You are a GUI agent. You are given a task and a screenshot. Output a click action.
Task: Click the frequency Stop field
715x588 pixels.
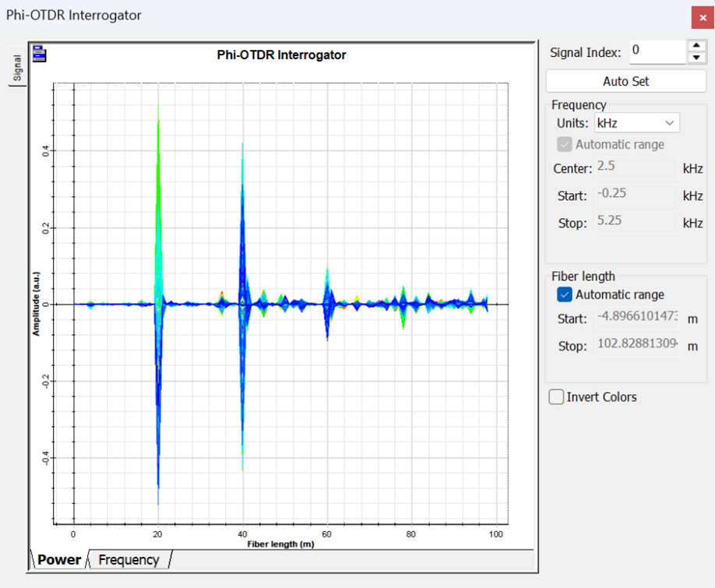point(636,223)
